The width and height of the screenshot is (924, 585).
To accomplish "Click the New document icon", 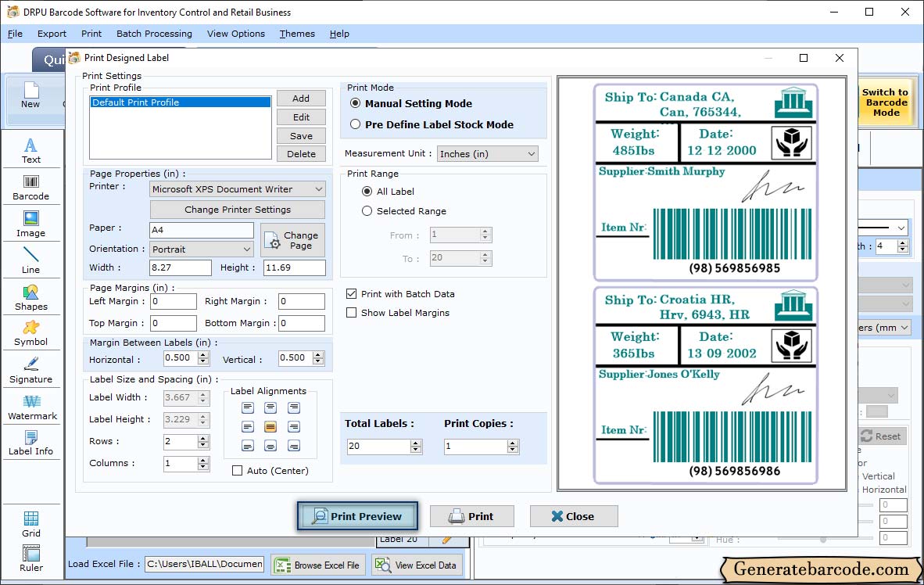I will click(x=30, y=95).
